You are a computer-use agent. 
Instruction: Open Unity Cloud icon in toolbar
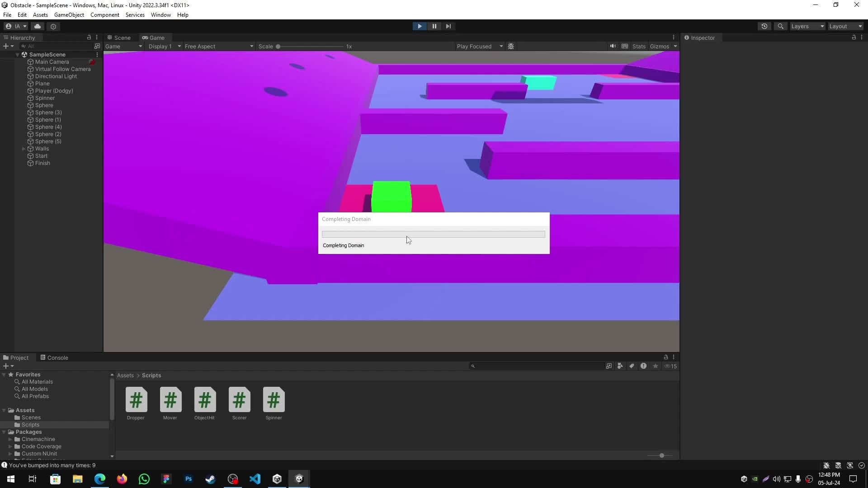38,26
